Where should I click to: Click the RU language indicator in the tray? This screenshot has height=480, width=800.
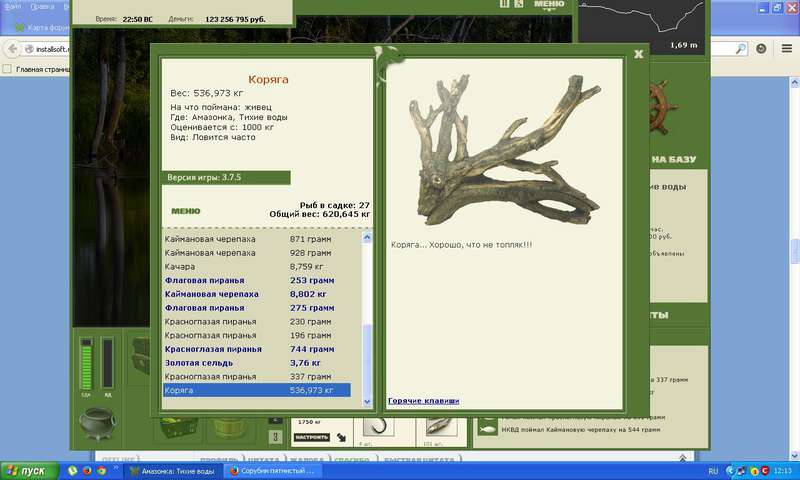coord(713,471)
